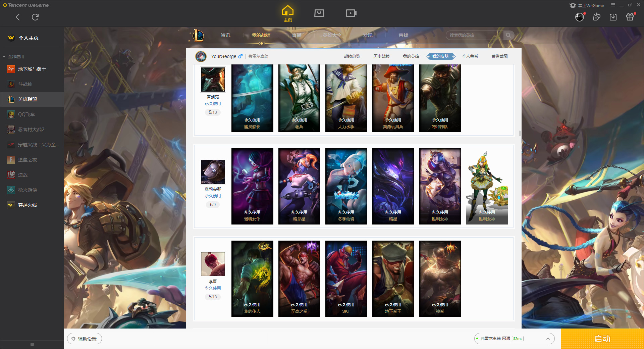Image resolution: width=644 pixels, height=349 pixels.
Task: Open the 地下拳王 skin card
Action: pos(393,279)
